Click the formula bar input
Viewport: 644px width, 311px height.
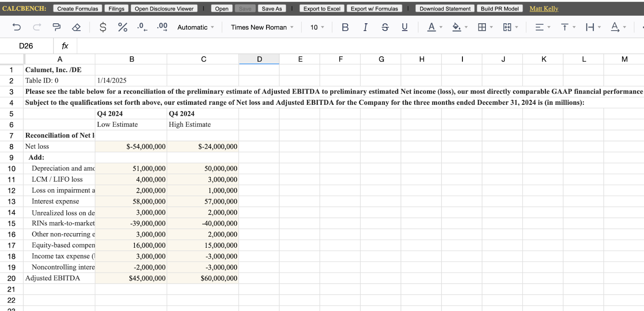[360, 46]
